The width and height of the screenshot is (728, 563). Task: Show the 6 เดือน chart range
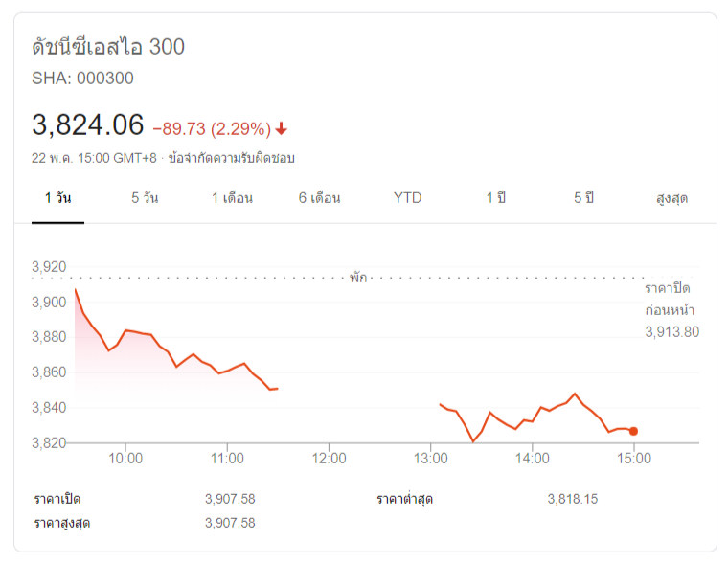click(319, 198)
